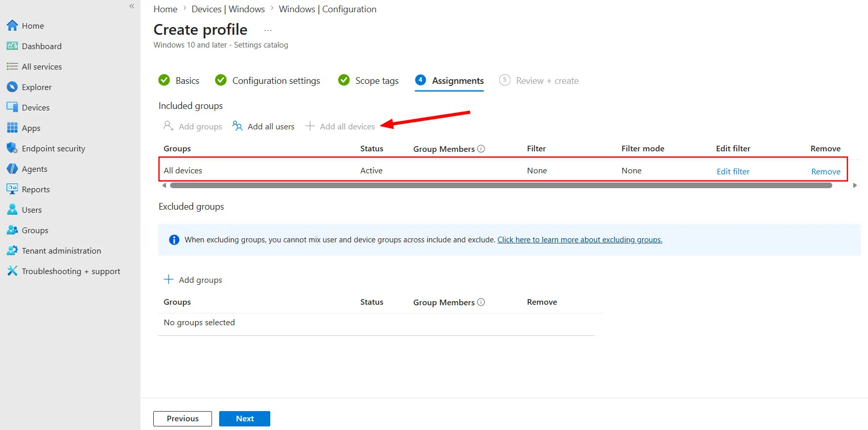Click the Reports icon in sidebar
The image size is (868, 430).
(x=12, y=189)
